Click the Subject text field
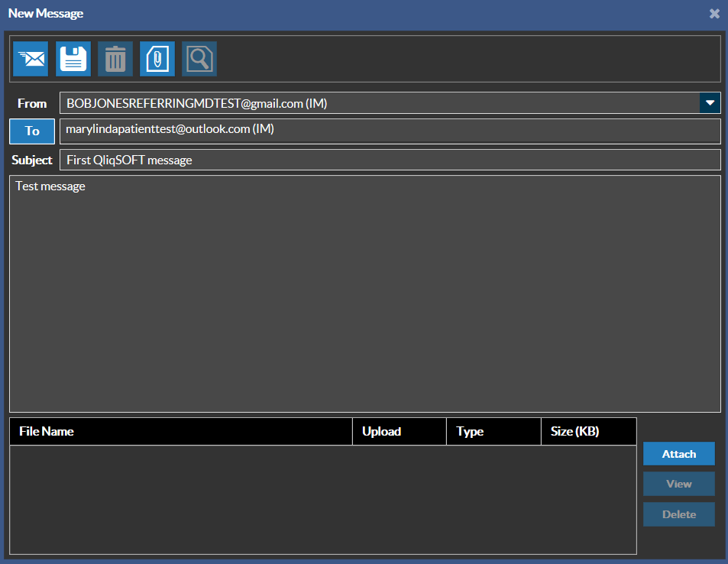Viewport: 728px width, 564px height. [x=390, y=160]
